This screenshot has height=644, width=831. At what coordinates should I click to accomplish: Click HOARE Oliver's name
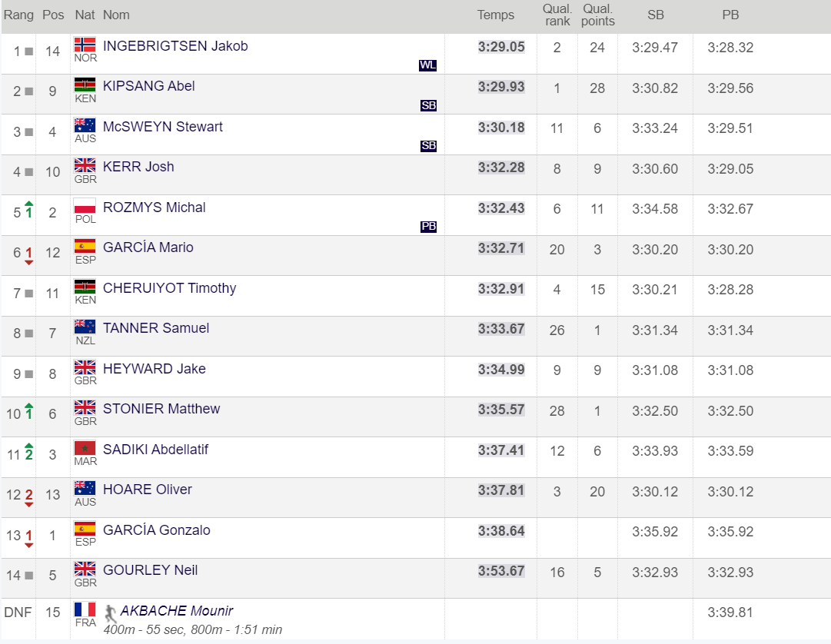148,490
